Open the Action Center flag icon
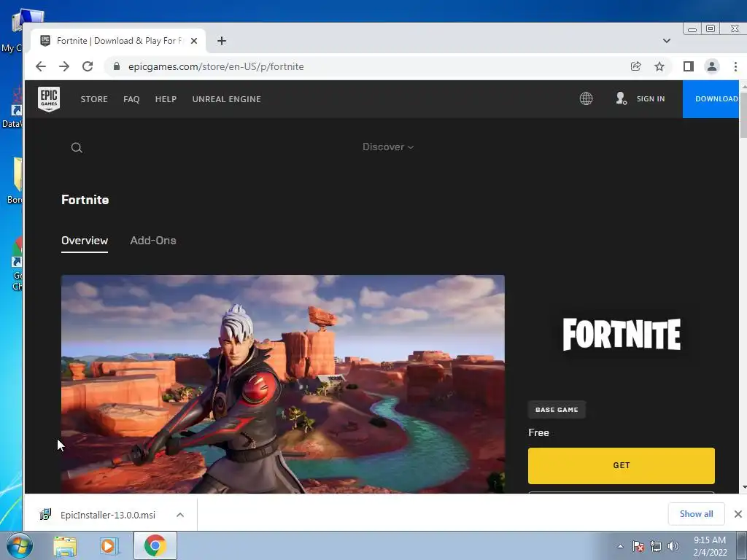This screenshot has width=747, height=560. point(638,547)
